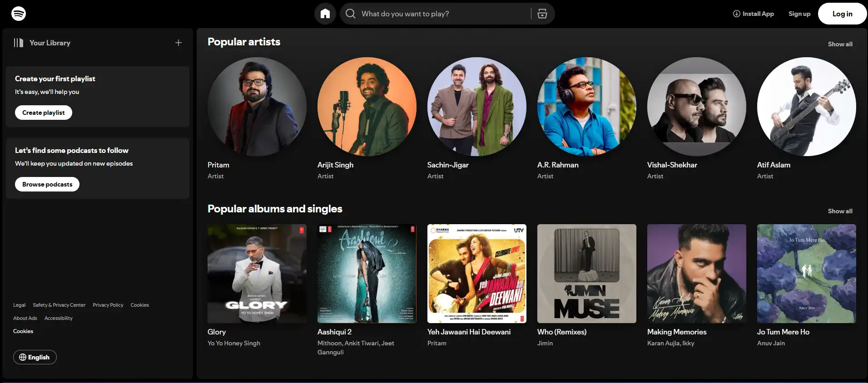
Task: Click the search magnifier icon
Action: click(350, 14)
